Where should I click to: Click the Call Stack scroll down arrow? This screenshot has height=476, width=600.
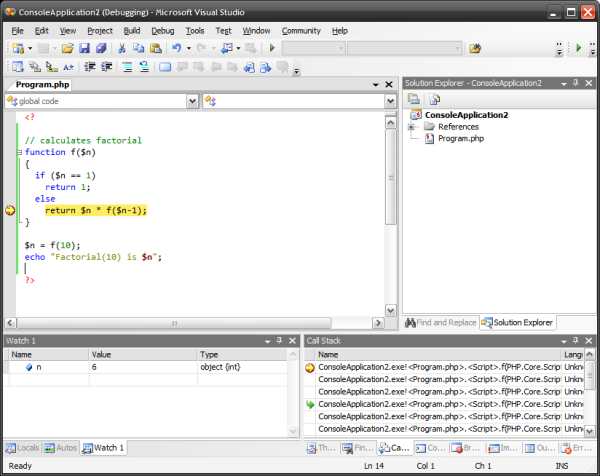tap(590, 431)
